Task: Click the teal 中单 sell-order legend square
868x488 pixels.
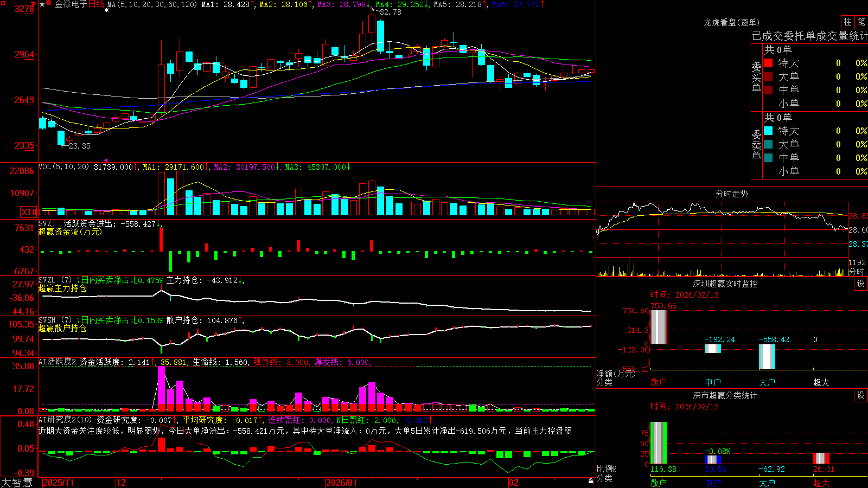Action: coord(768,158)
